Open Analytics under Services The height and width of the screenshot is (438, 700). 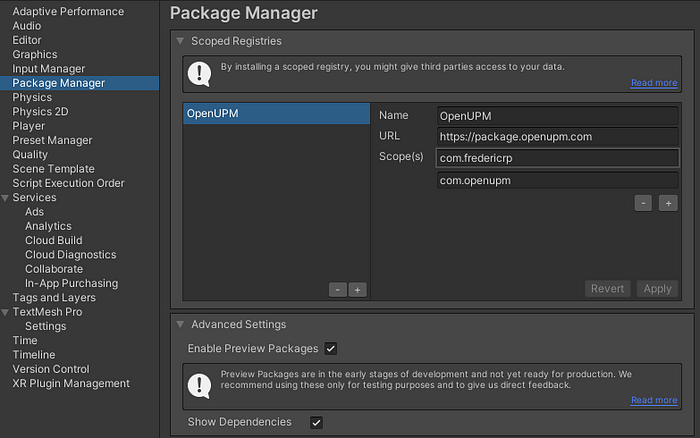click(48, 226)
